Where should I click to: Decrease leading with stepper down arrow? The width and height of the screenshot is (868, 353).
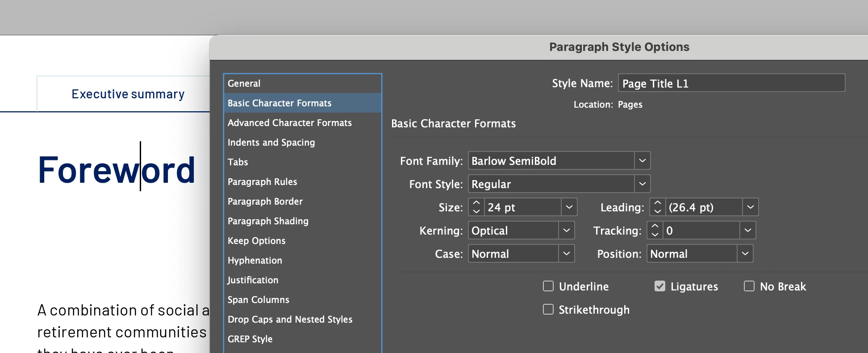[658, 211]
